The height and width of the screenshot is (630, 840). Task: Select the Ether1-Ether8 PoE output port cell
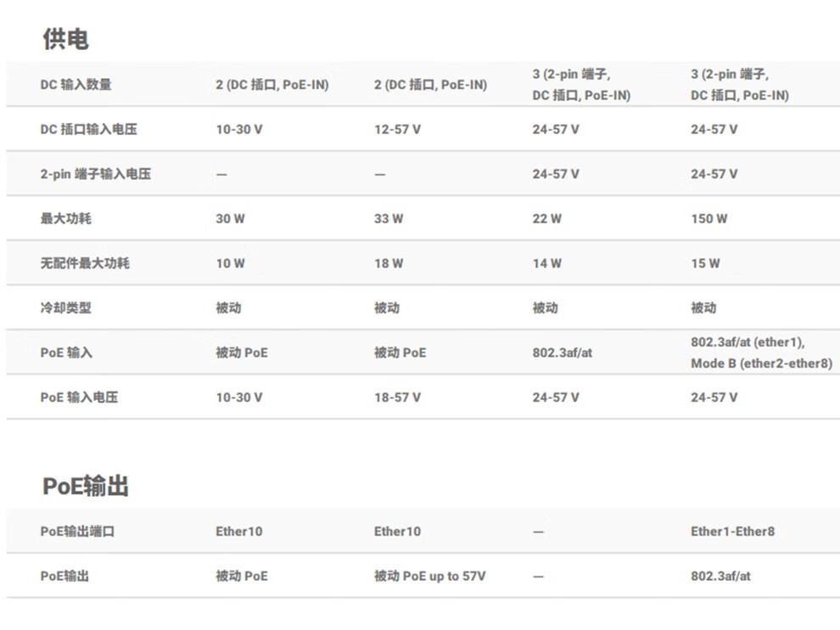(x=732, y=532)
